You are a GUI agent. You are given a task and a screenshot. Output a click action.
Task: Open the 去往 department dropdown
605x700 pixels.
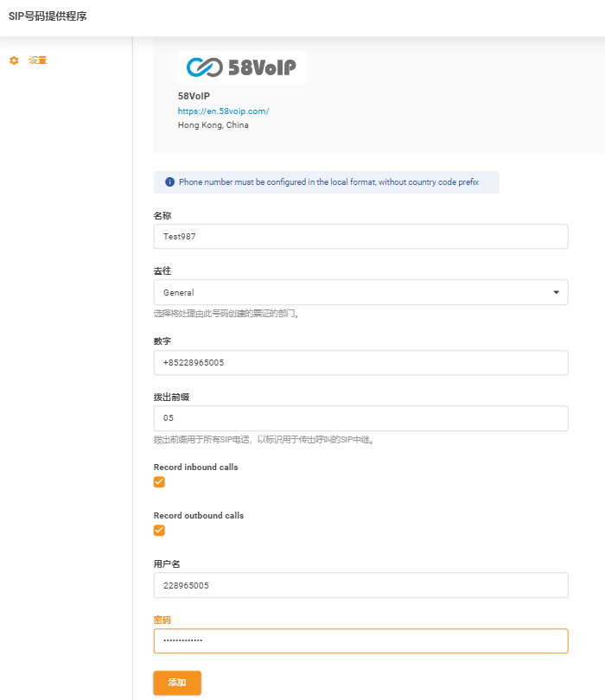pyautogui.click(x=360, y=292)
